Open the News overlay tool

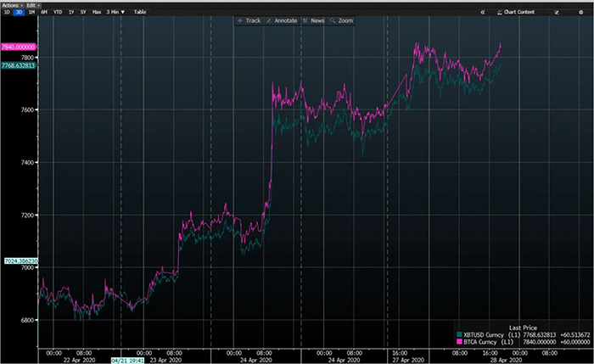(314, 20)
